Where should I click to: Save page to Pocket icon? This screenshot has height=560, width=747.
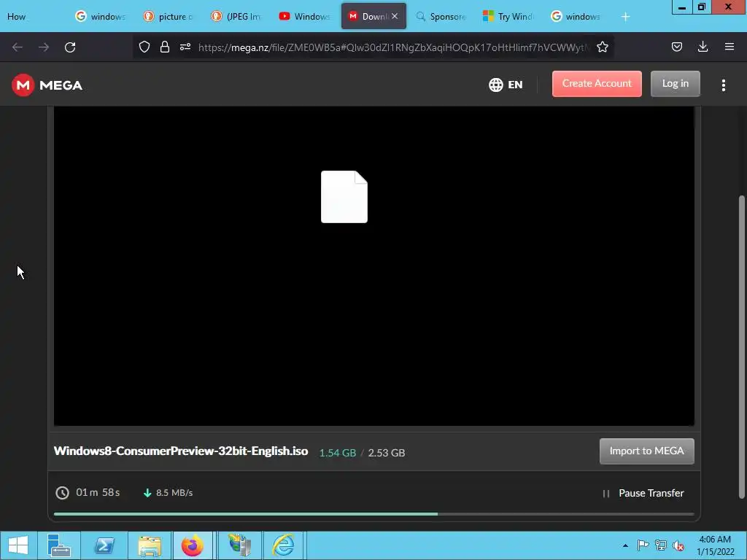pos(677,47)
